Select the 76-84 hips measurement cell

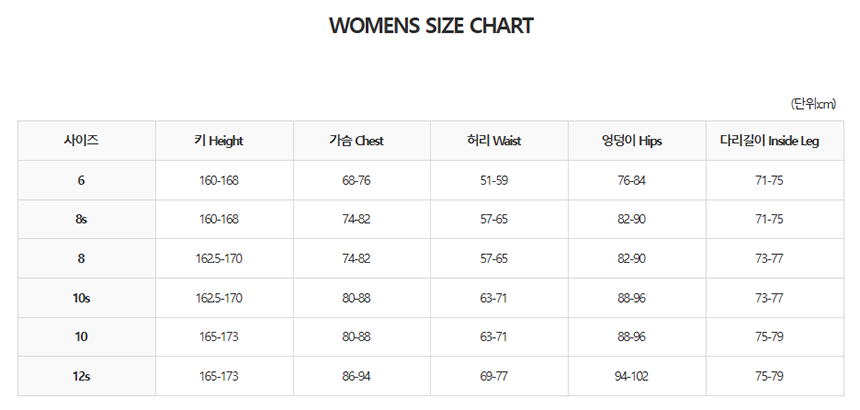(x=632, y=180)
